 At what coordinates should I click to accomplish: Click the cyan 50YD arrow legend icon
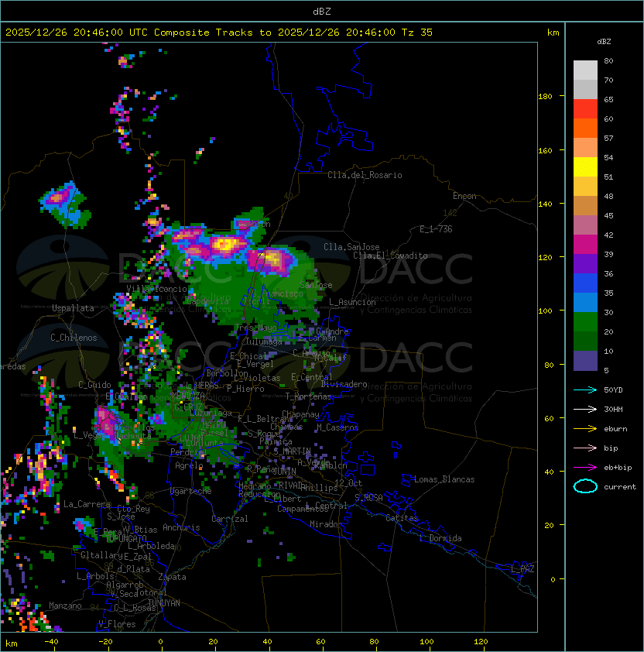click(x=585, y=389)
